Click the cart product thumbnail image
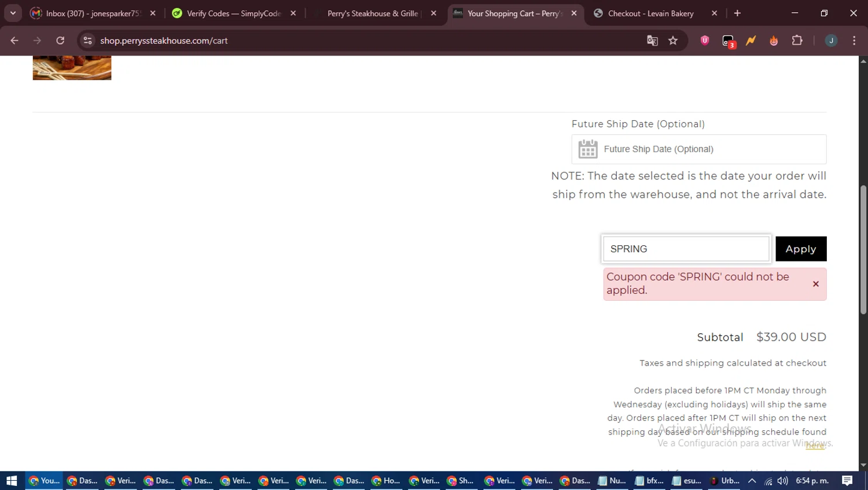The width and height of the screenshot is (868, 490). pyautogui.click(x=72, y=68)
